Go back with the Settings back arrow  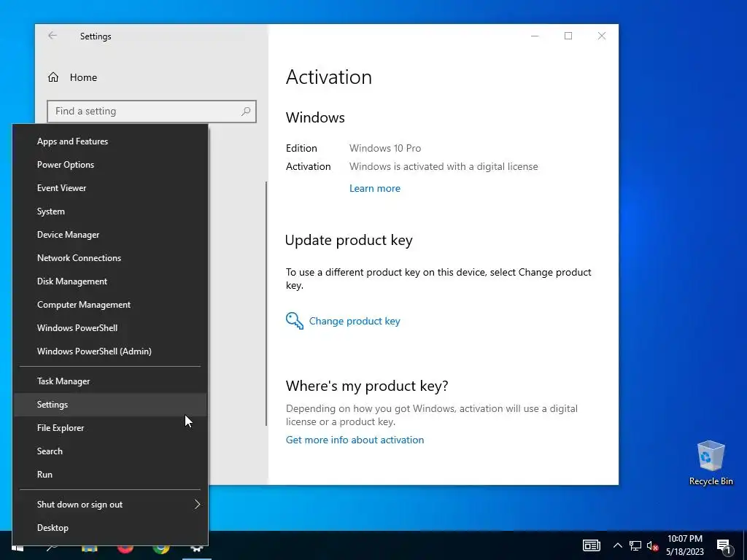[53, 36]
